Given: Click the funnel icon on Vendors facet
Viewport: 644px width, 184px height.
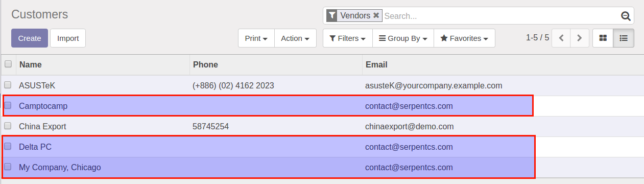Looking at the screenshot, I should pyautogui.click(x=332, y=15).
